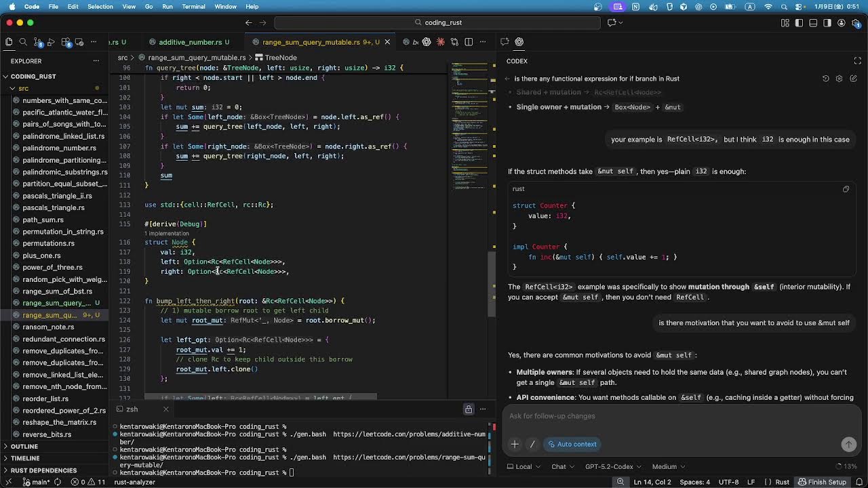Image resolution: width=868 pixels, height=488 pixels.
Task: Expand the RUST DEPENDENCIES section
Action: pos(54,470)
